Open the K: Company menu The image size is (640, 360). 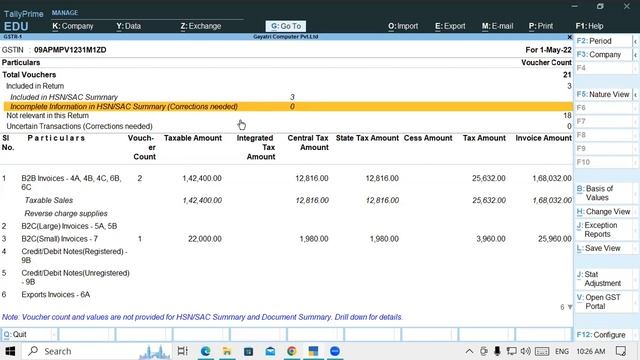pos(73,26)
